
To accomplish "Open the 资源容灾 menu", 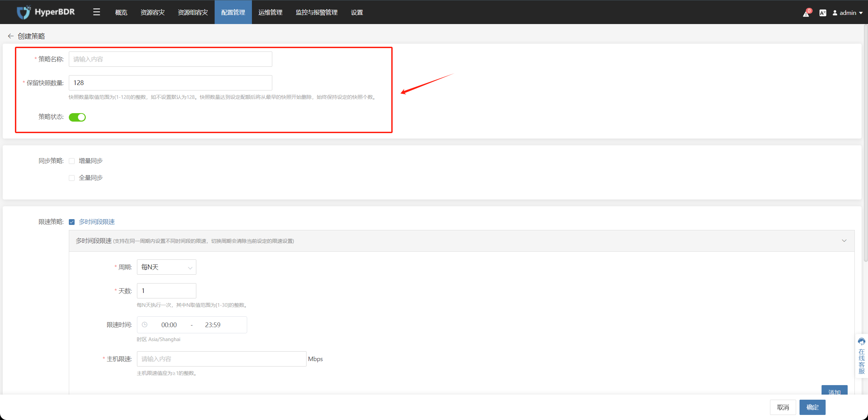I will [x=153, y=12].
